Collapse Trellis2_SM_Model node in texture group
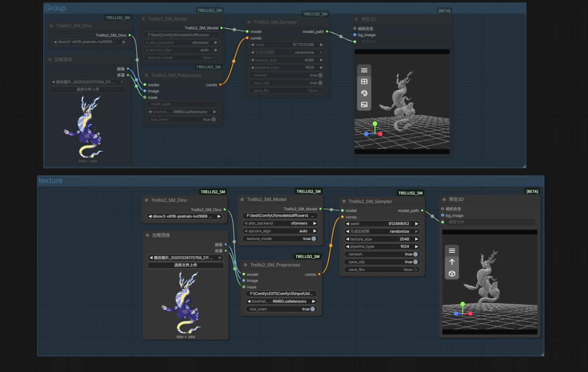The width and height of the screenshot is (588, 372). [x=242, y=199]
